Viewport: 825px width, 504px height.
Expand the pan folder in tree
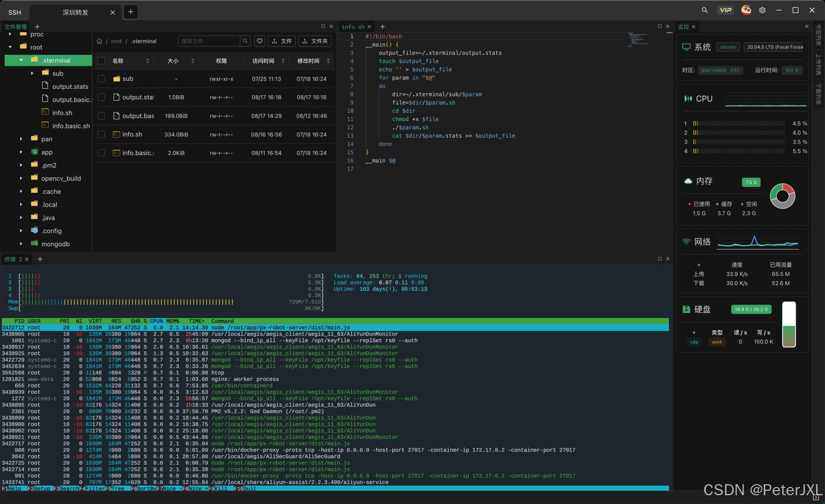click(x=21, y=139)
